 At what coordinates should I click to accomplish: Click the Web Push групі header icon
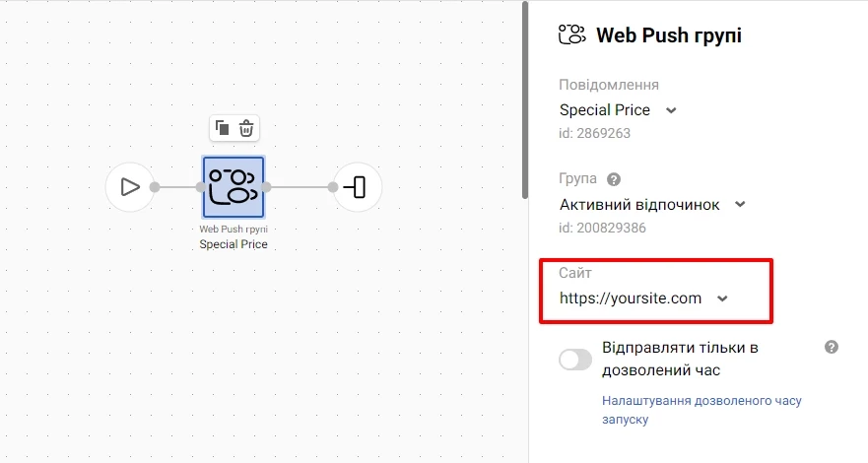click(571, 36)
